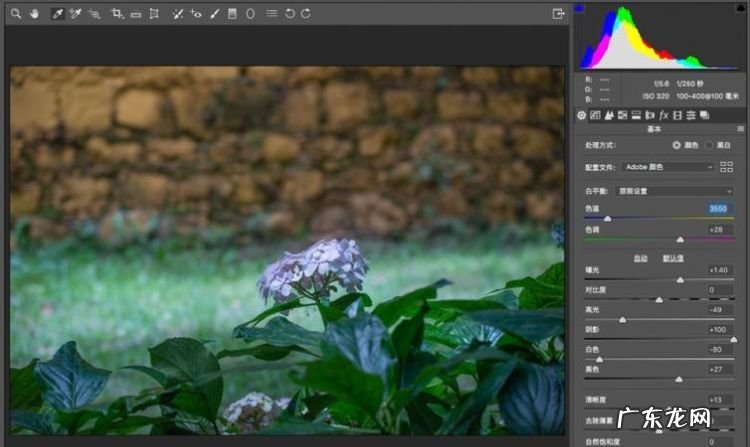
Task: Open the Calibration panel tab
Action: tap(677, 115)
